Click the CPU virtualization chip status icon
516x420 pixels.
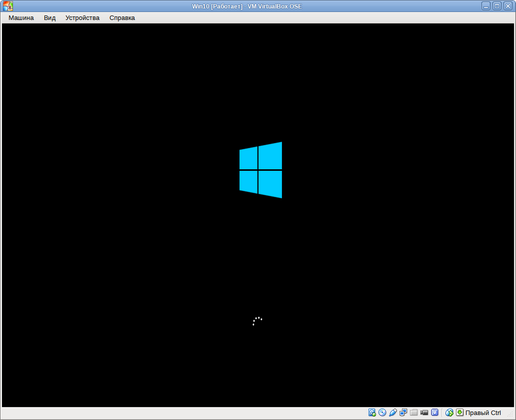click(x=435, y=413)
